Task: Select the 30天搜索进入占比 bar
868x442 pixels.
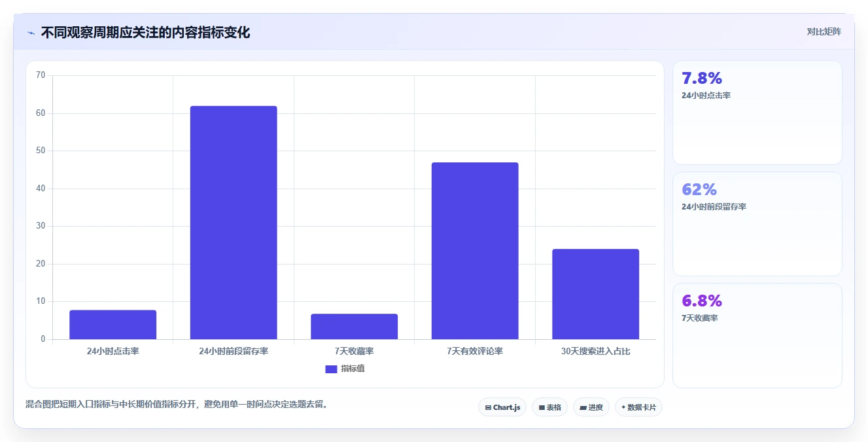Action: click(595, 294)
